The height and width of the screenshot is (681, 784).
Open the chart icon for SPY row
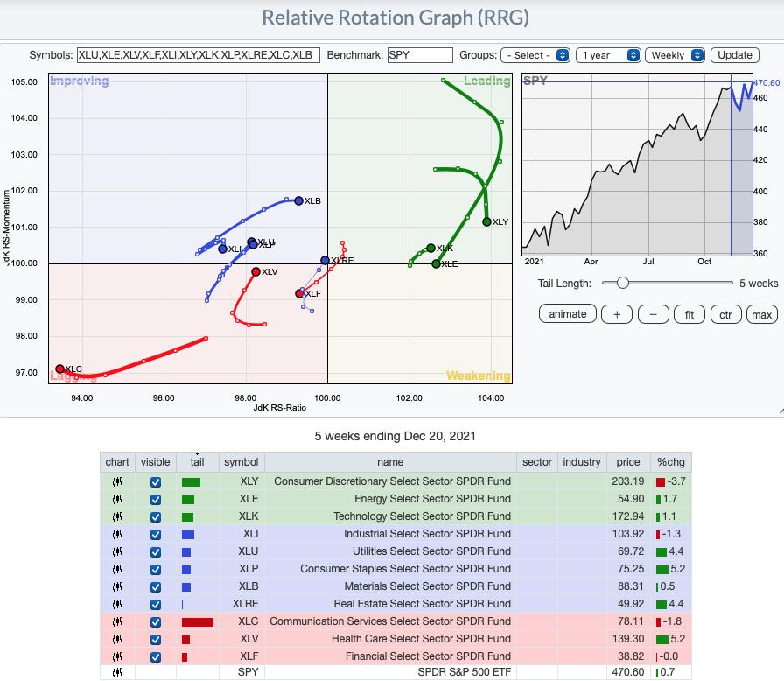pyautogui.click(x=117, y=673)
